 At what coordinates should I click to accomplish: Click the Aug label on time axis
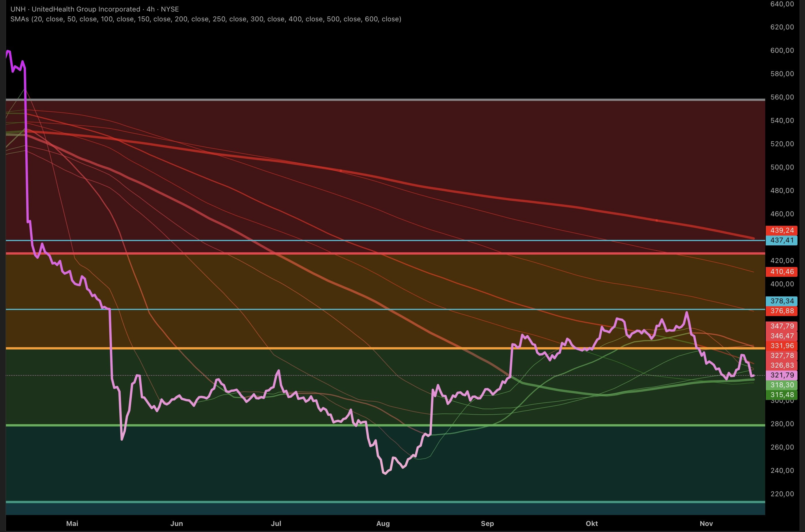(383, 524)
